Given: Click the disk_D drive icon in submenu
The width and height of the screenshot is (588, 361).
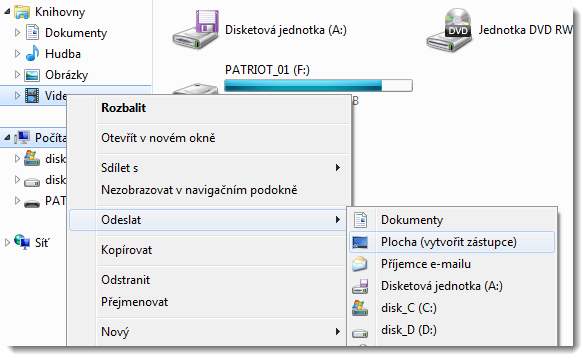Looking at the screenshot, I should (360, 333).
